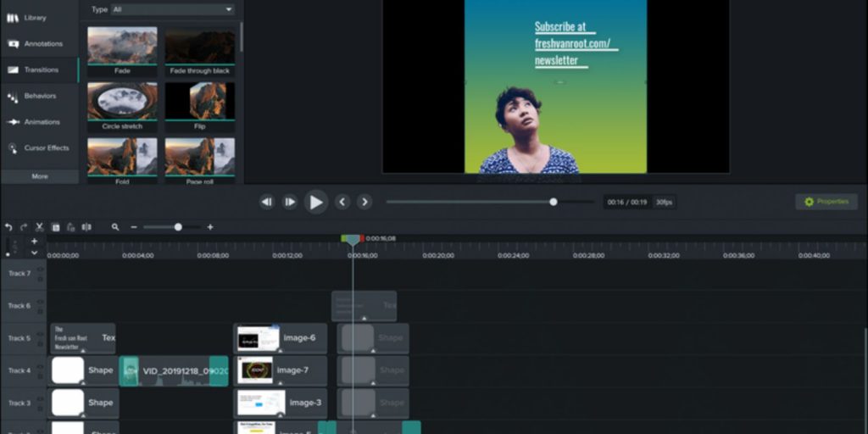This screenshot has width=868, height=434.
Task: Select the image-6 clip on Track 5
Action: [280, 338]
